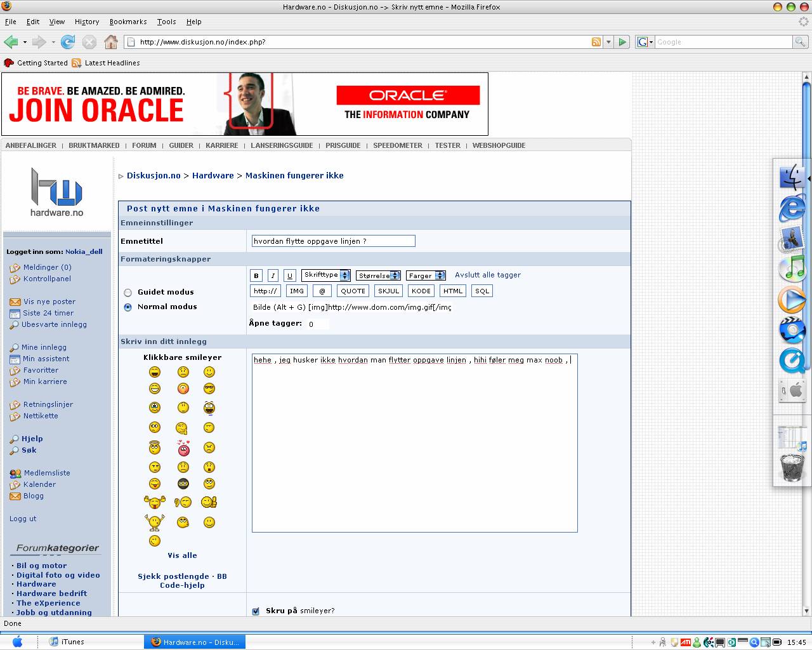The height and width of the screenshot is (650, 812).
Task: Open System Preferences dock icon
Action: [792, 391]
